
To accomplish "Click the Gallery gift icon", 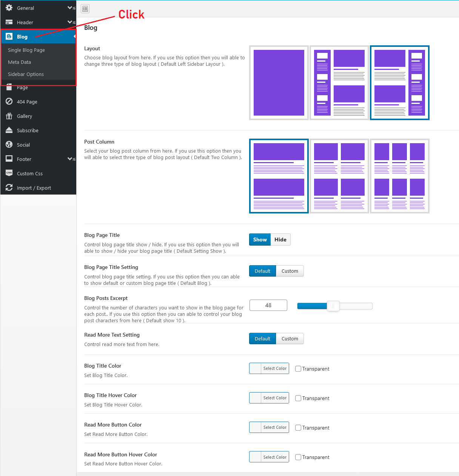I will coord(9,116).
